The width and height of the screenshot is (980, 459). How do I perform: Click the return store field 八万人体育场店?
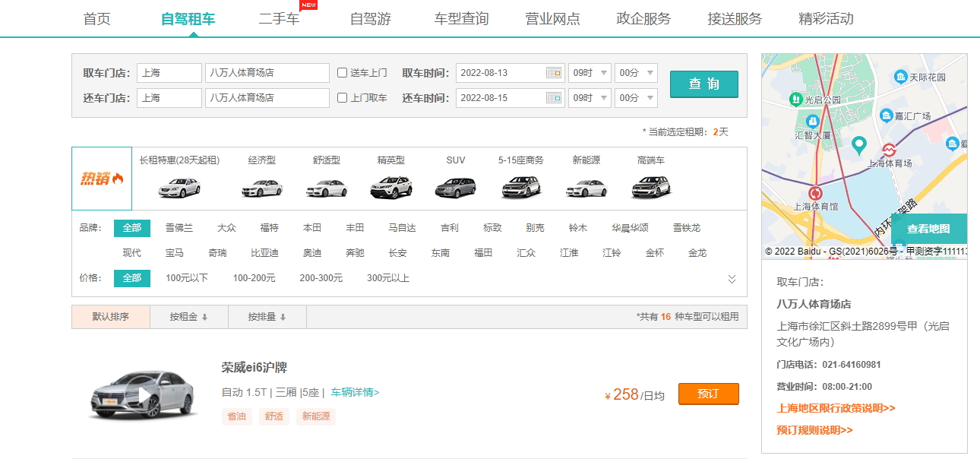(267, 98)
